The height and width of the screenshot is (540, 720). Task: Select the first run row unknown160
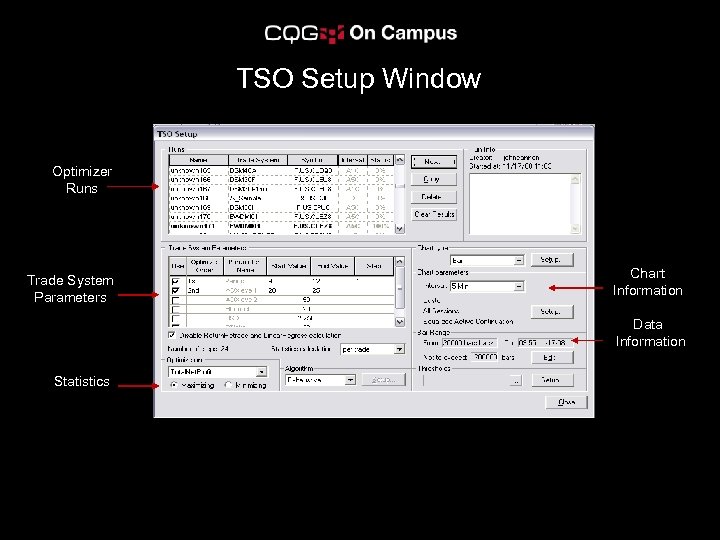pos(281,170)
